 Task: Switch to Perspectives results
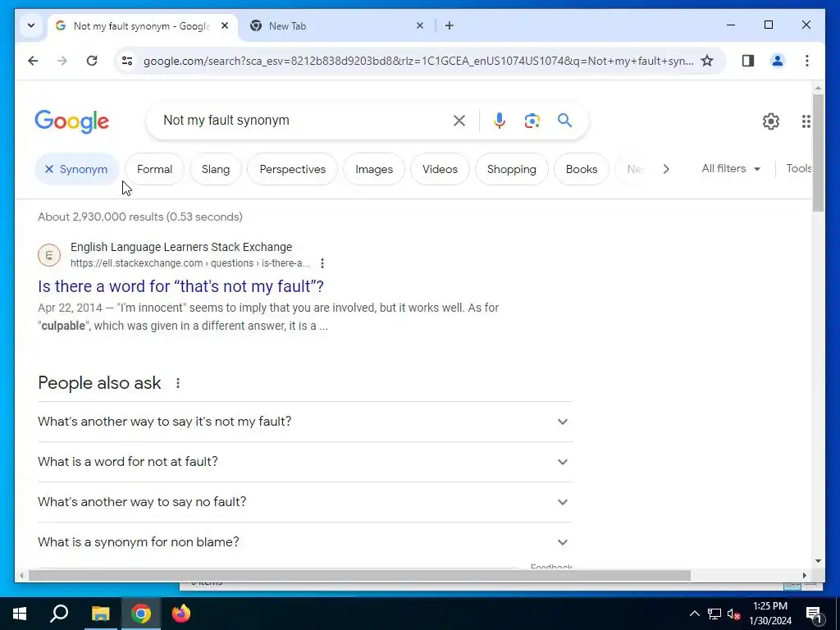293,169
